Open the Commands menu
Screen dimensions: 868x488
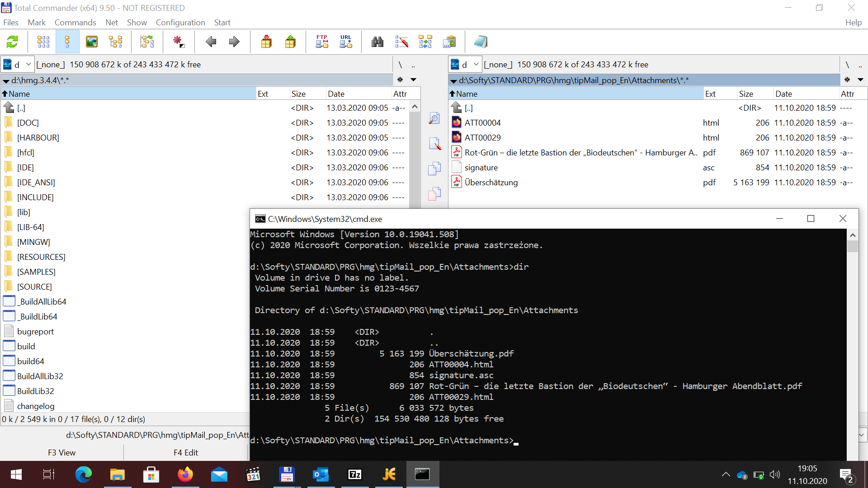(x=75, y=23)
